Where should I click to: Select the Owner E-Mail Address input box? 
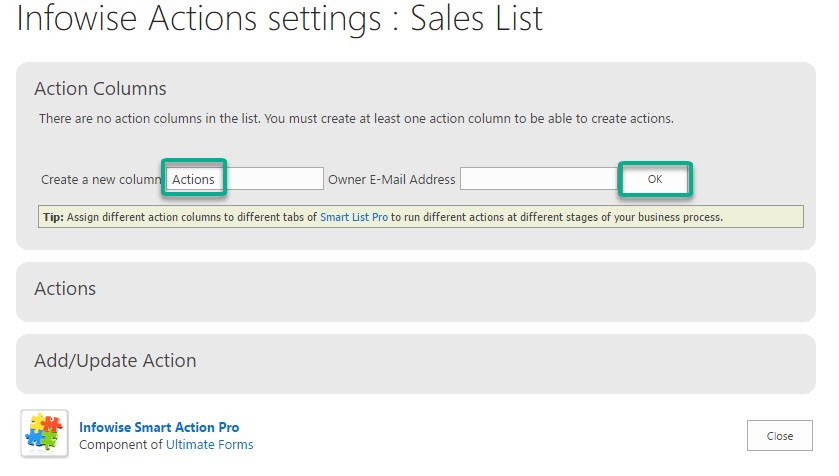(539, 179)
